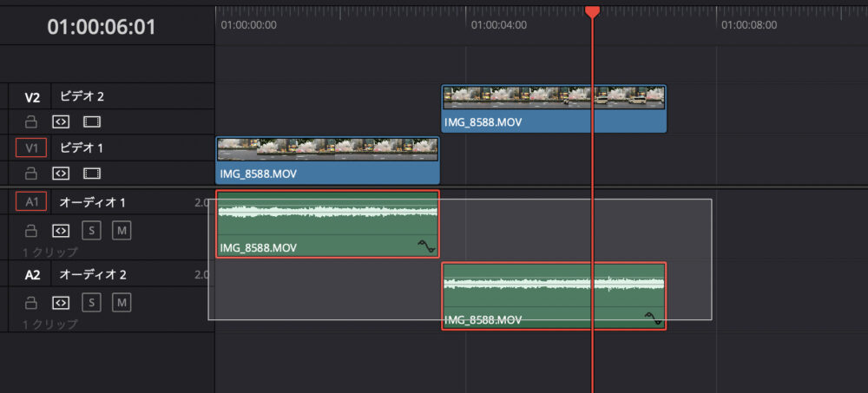Select track name ビデオ 1
The height and width of the screenshot is (393, 868).
click(82, 147)
